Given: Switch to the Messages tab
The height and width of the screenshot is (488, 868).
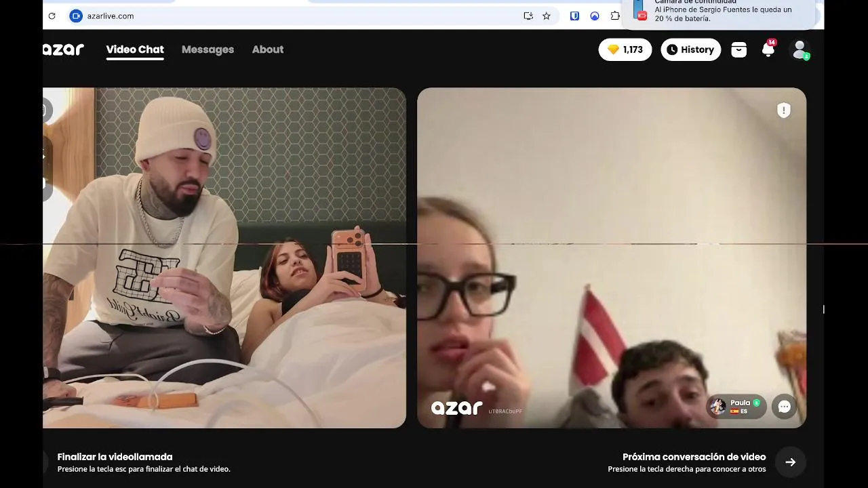Looking at the screenshot, I should (208, 49).
